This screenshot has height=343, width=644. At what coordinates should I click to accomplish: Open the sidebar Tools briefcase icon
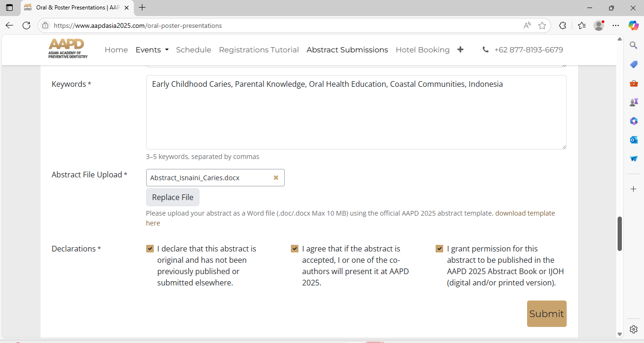(634, 83)
